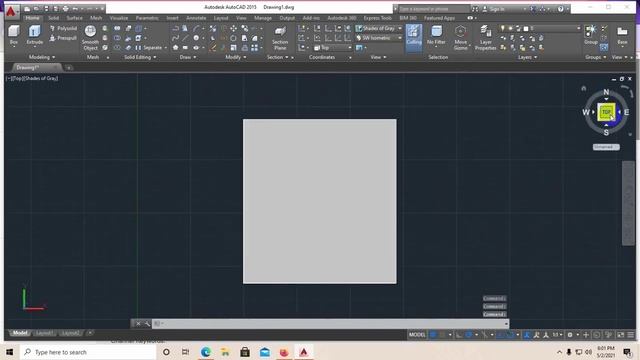Expand the Modeling panel
This screenshot has height=360, width=640.
pyautogui.click(x=42, y=57)
